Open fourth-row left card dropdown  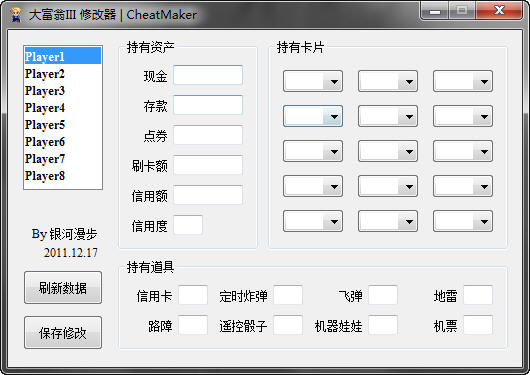313,186
